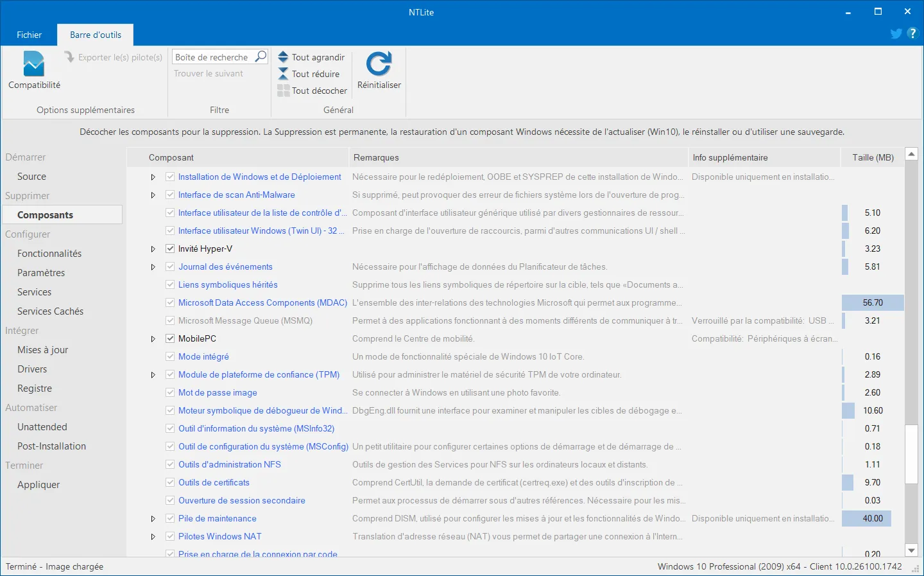Open Paramètres page
The height and width of the screenshot is (576, 924).
pyautogui.click(x=41, y=273)
